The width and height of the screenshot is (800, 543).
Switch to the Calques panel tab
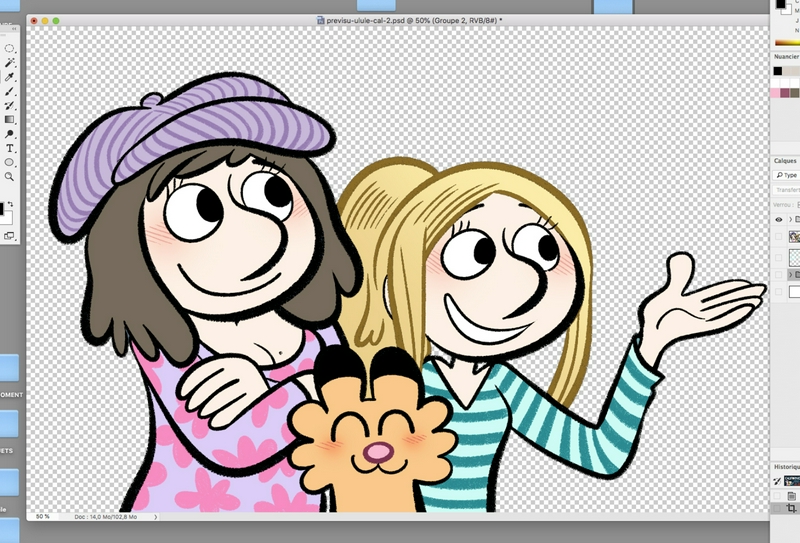pyautogui.click(x=785, y=160)
